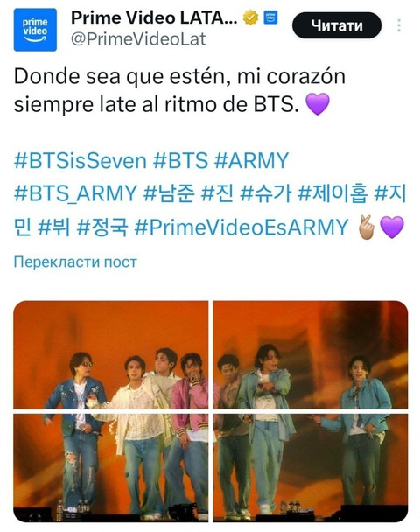Viewport: 420px width, 532px height.
Task: Click the Prime Video affiliate badge icon
Action: point(270,17)
